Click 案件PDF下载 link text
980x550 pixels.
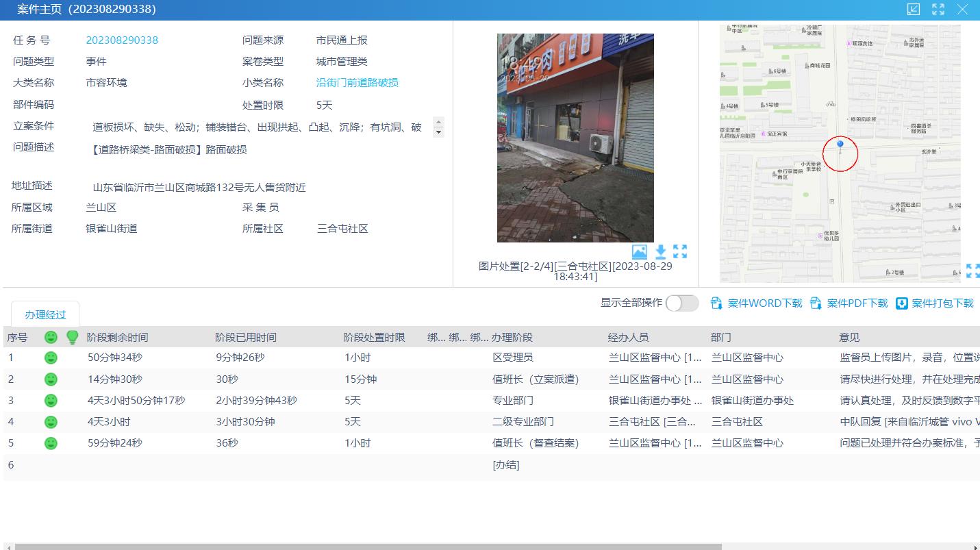pyautogui.click(x=857, y=303)
